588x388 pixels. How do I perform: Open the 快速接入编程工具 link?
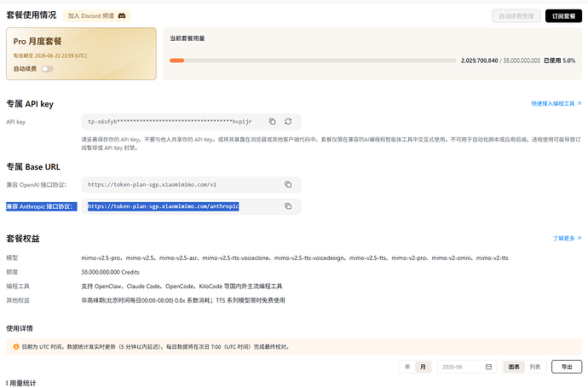click(x=556, y=103)
